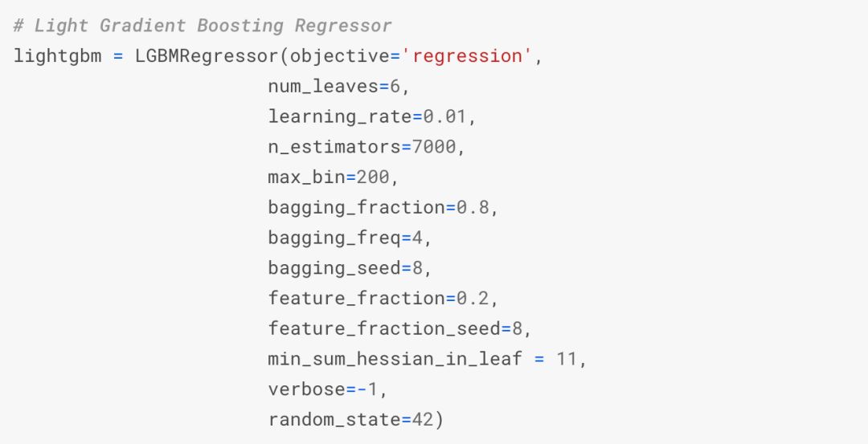Click the value 11 after min_sum_hessian_in_leaf
The image size is (868, 444).
tap(567, 359)
